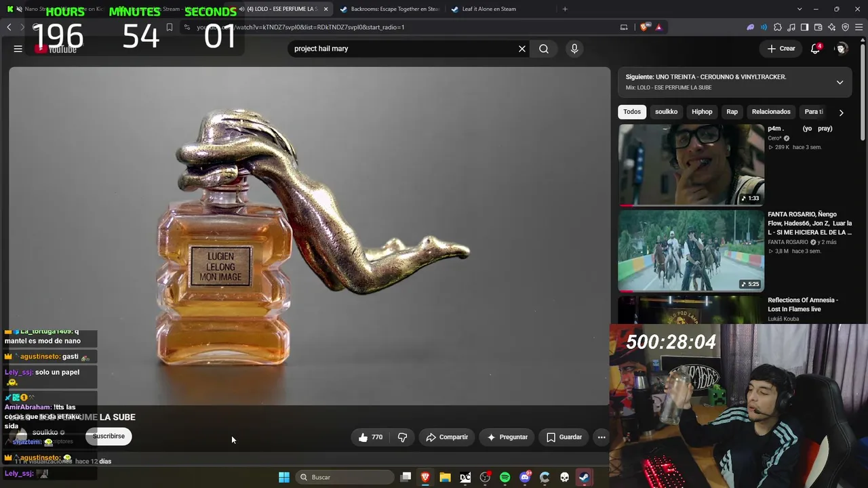This screenshot has width=868, height=488.
Task: Filter recommendations by Hiphop chip
Action: click(702, 112)
